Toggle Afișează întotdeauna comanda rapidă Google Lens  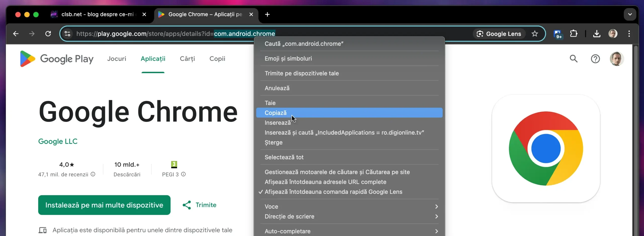(x=349, y=192)
